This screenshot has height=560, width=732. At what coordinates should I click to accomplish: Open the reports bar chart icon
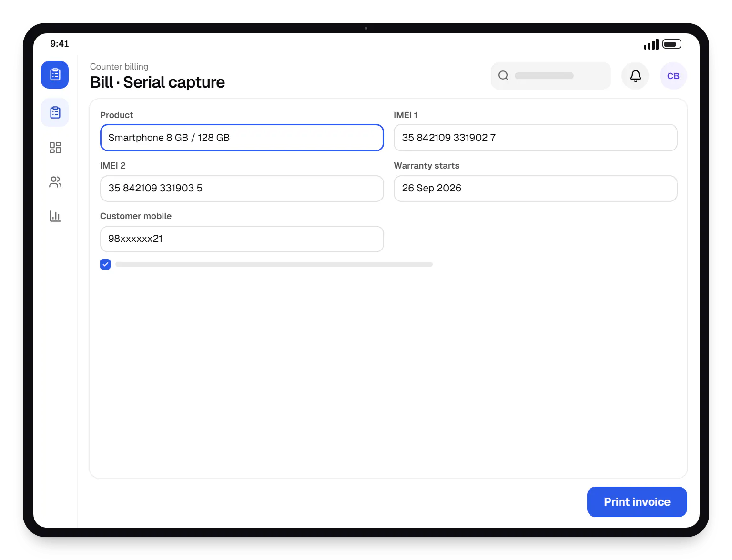point(55,216)
